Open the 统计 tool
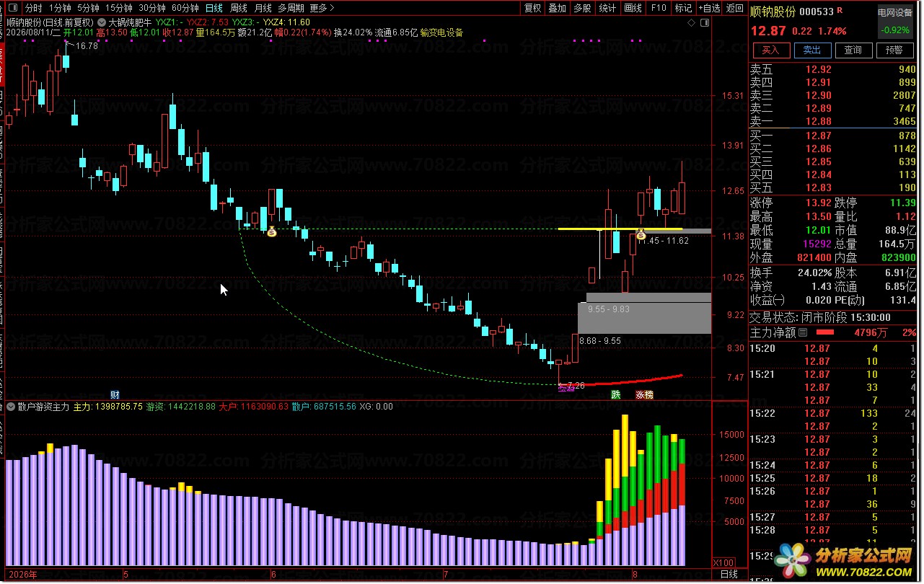 [607, 9]
